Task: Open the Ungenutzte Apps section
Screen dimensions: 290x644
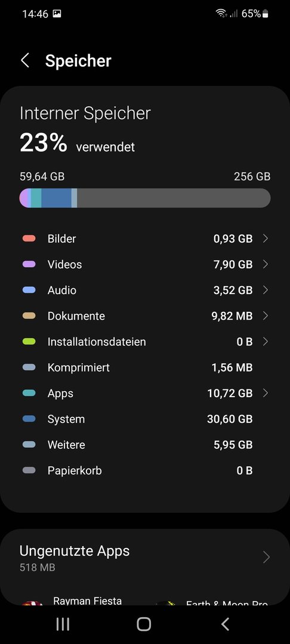Action: (x=145, y=558)
